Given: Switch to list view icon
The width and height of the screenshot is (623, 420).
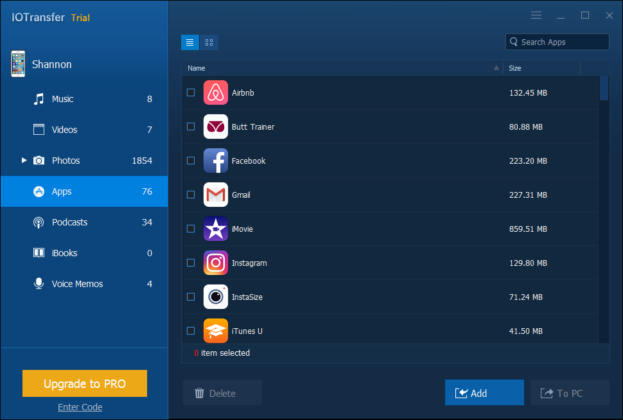Looking at the screenshot, I should 190,43.
